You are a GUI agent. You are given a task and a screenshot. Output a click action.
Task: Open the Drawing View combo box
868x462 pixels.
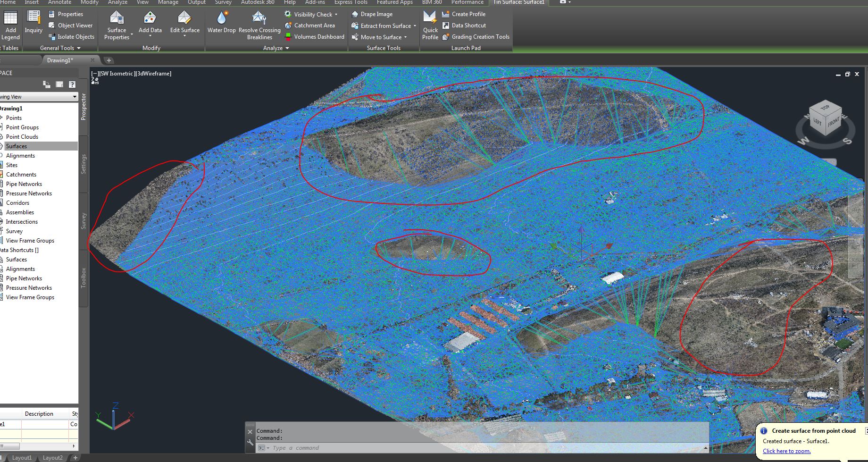tap(75, 96)
